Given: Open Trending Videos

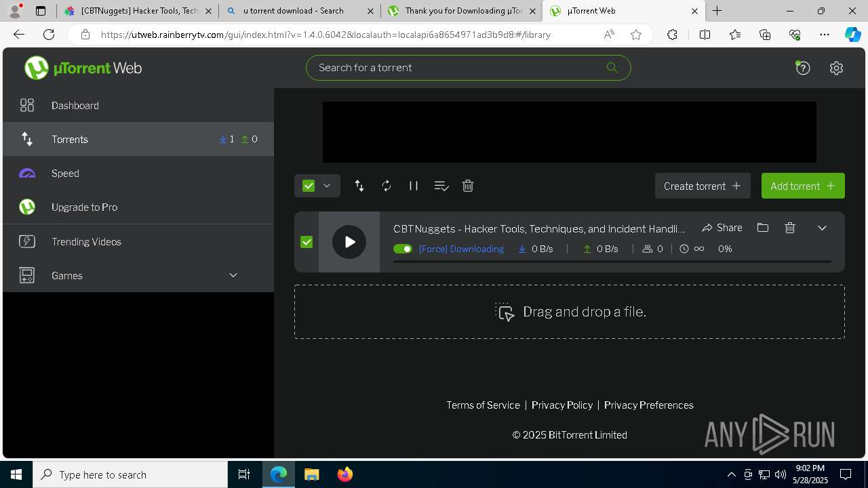Looking at the screenshot, I should [138, 241].
